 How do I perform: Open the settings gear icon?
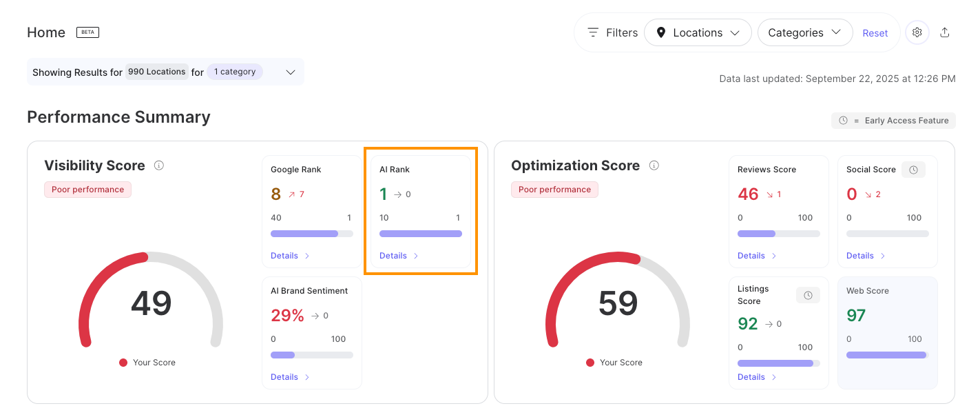click(917, 32)
